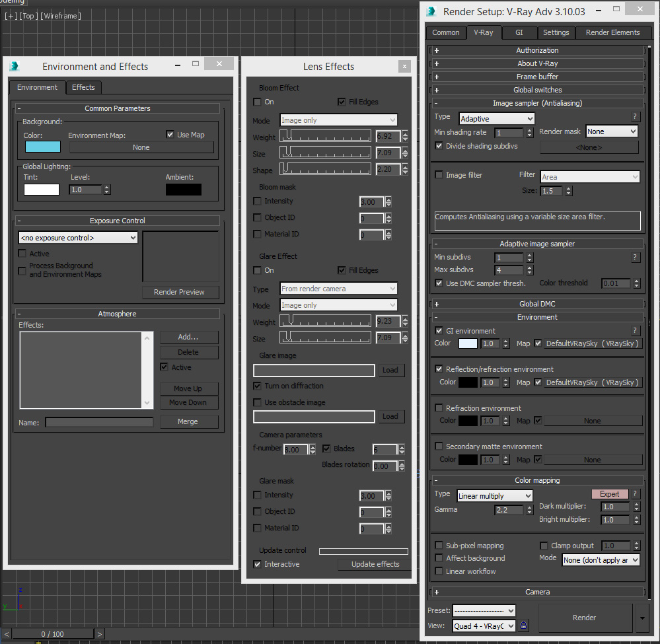Expand the Global switches rollout
Viewport: 660px width, 644px height.
538,90
